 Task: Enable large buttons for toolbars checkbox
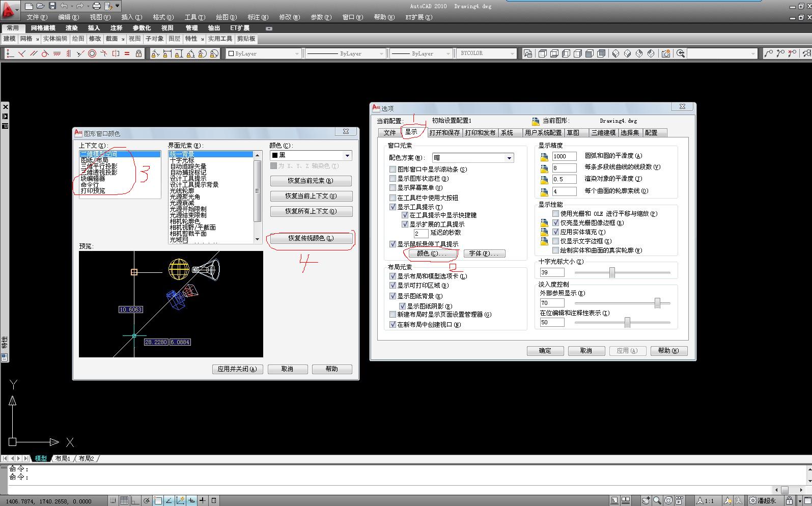(x=393, y=198)
